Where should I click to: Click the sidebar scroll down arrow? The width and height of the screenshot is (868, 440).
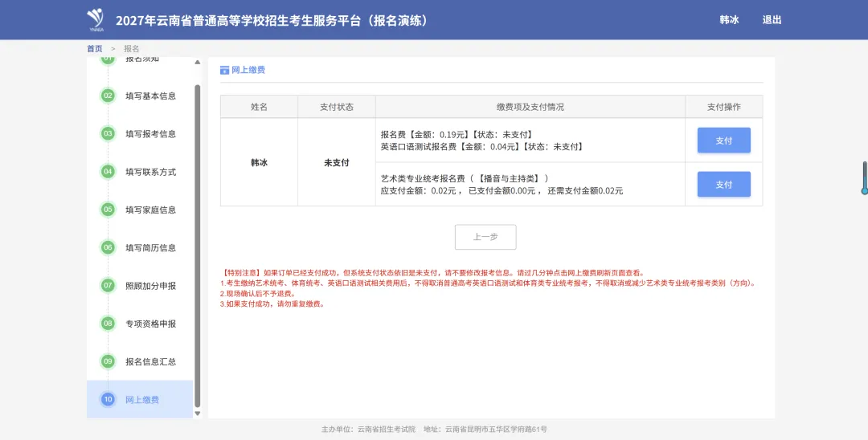(198, 413)
